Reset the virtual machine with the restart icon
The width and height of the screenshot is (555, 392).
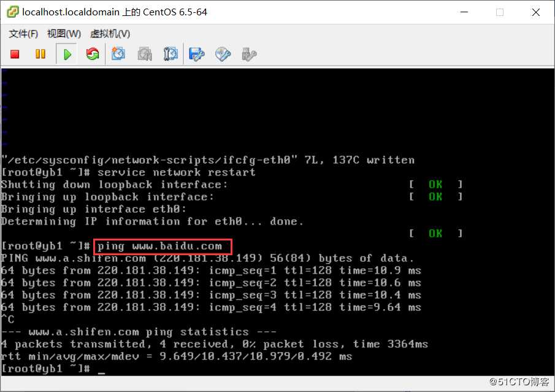pos(93,54)
